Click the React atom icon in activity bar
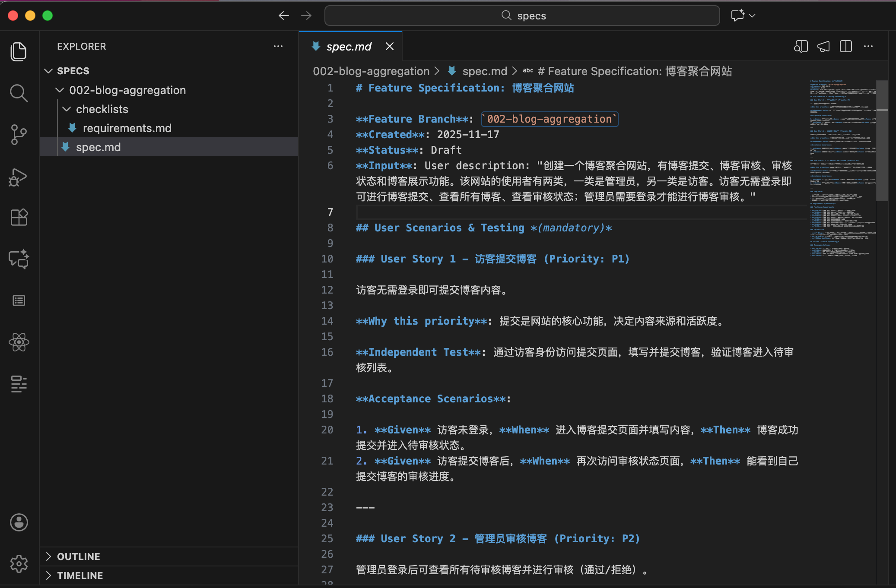The height and width of the screenshot is (588, 896). pos(19,342)
